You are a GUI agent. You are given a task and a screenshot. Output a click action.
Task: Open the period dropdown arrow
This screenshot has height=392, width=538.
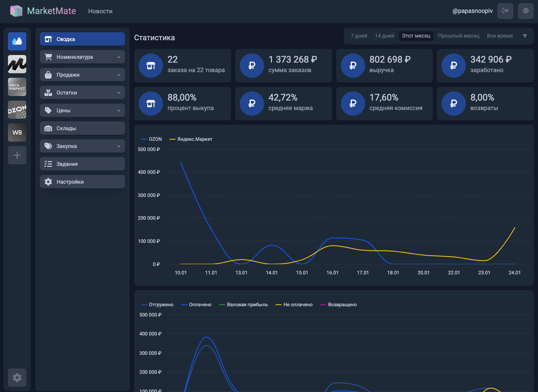click(x=525, y=36)
